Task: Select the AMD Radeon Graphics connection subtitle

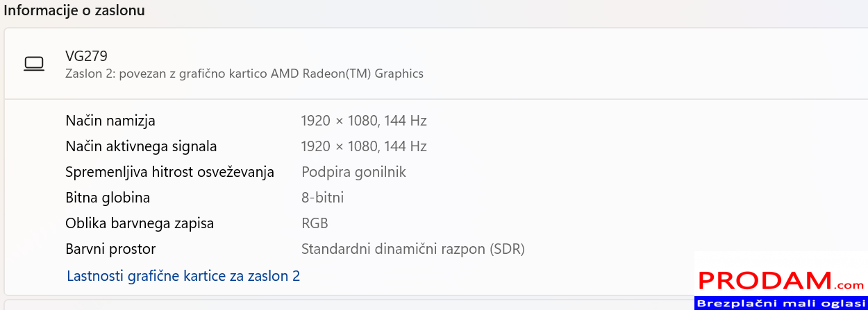Action: (244, 74)
